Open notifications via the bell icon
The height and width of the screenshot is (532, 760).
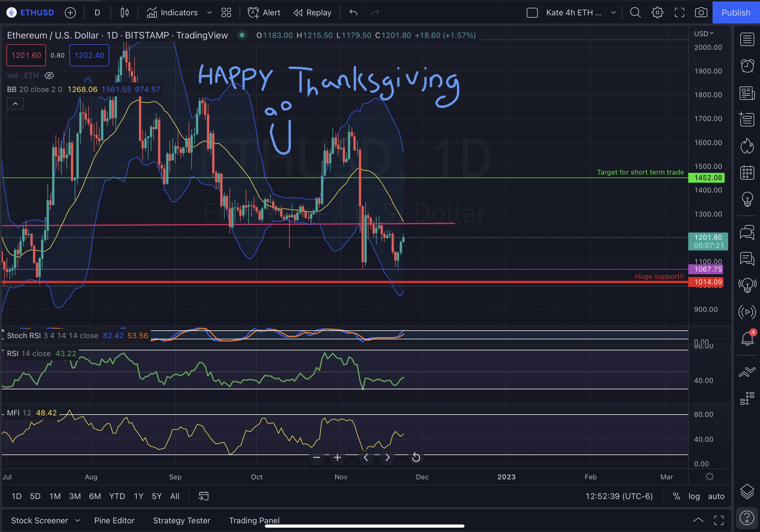tap(747, 338)
